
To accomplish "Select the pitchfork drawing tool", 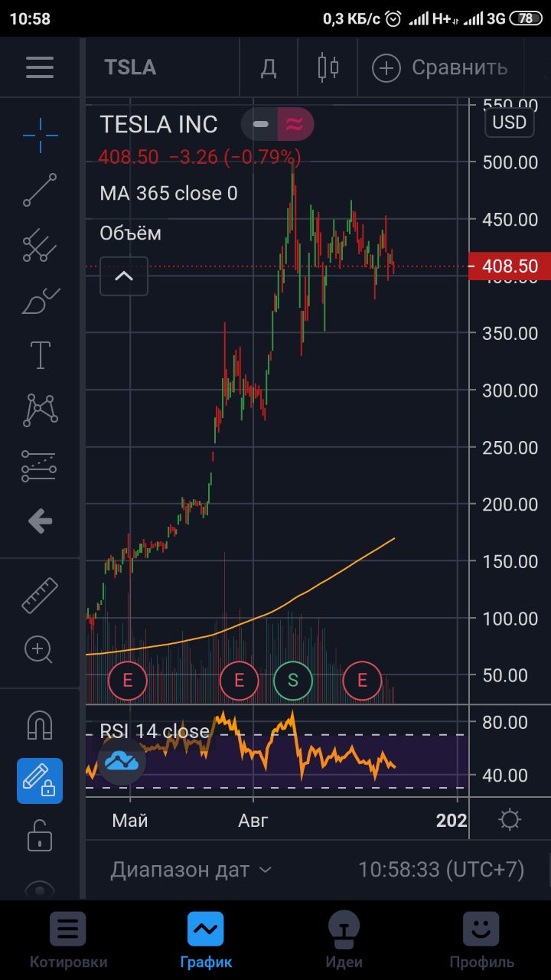I will [x=40, y=245].
